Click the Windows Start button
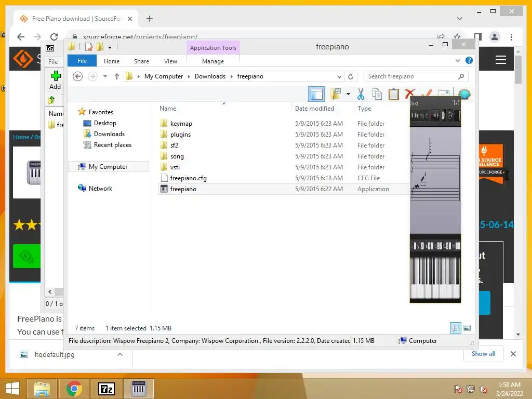 pyautogui.click(x=12, y=389)
